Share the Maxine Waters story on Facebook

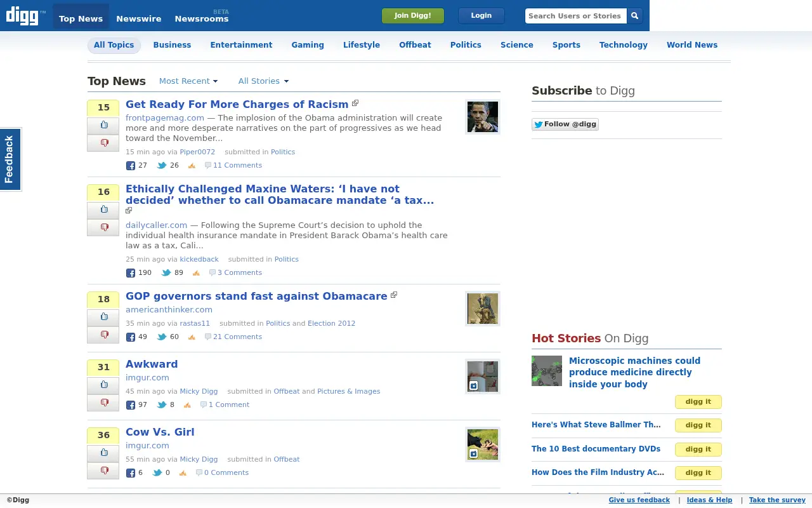tap(131, 273)
